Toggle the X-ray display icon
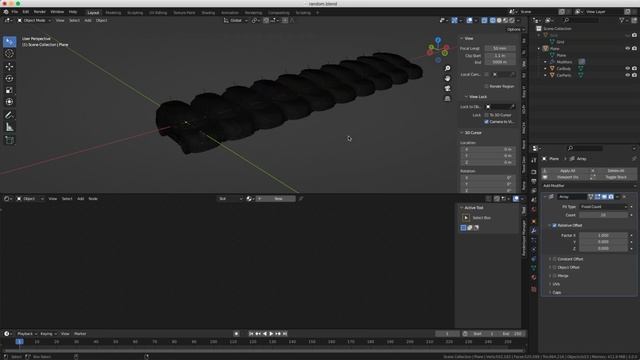The height and width of the screenshot is (360, 640). point(484,20)
